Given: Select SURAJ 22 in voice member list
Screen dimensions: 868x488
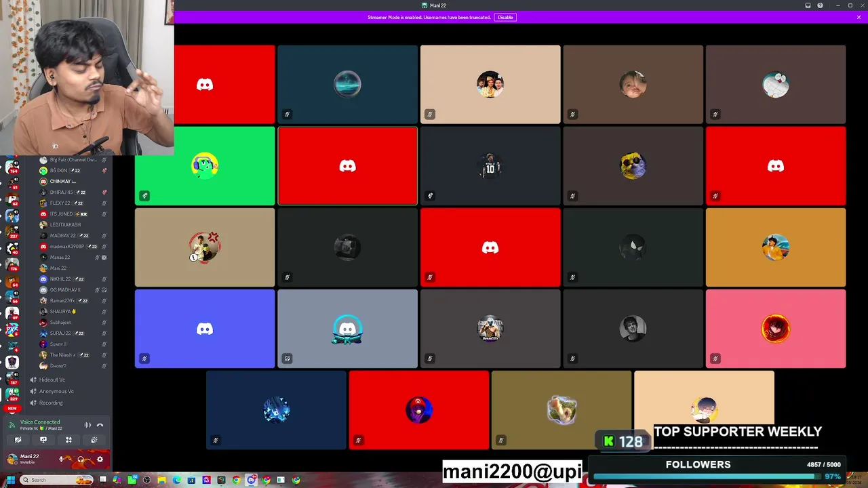Looking at the screenshot, I should [x=73, y=333].
